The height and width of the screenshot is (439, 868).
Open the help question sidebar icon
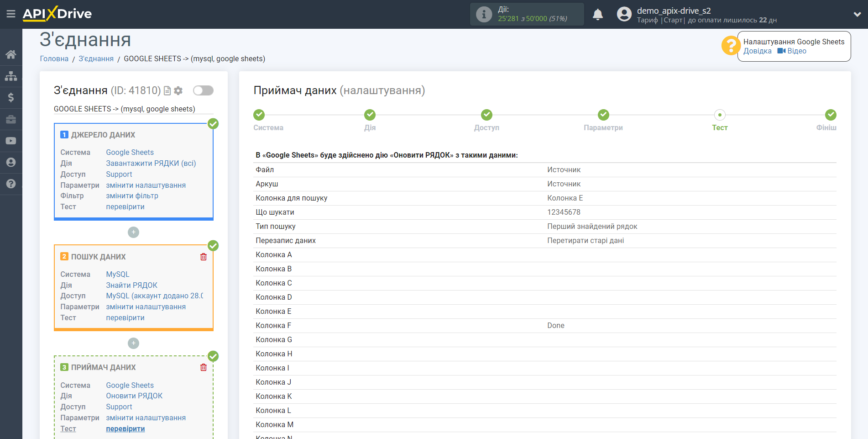tap(11, 184)
